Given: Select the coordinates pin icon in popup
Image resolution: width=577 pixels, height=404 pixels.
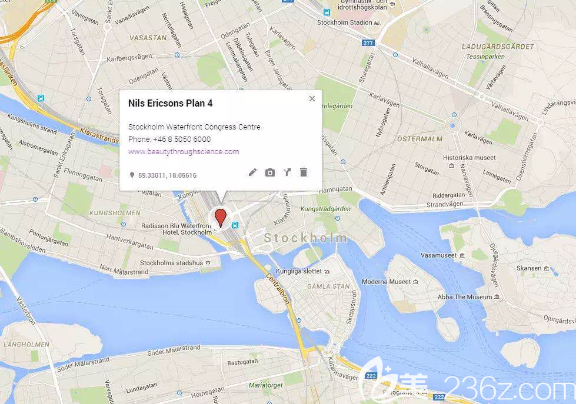Looking at the screenshot, I should pyautogui.click(x=132, y=175).
